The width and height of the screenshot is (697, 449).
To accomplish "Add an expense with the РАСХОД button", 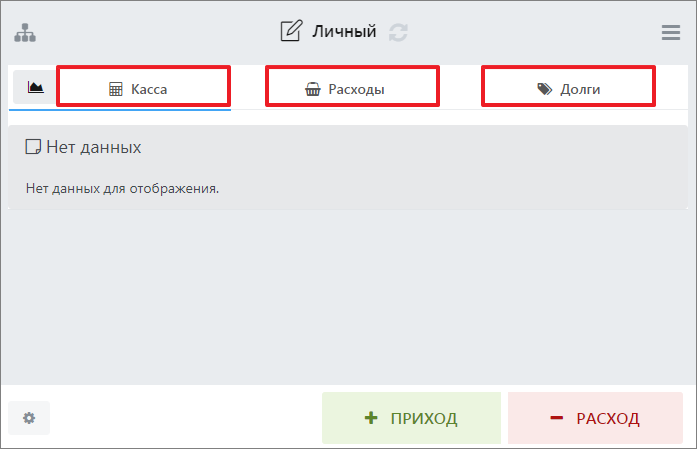I will tap(597, 418).
